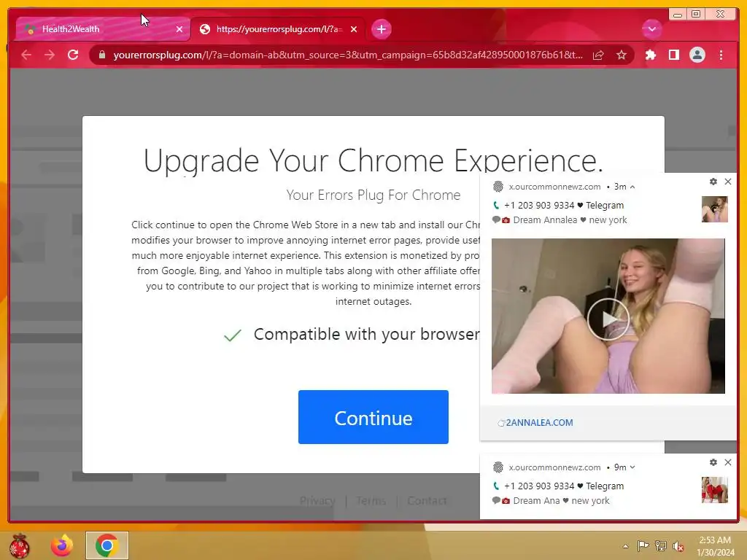Open Chrome three-dot menu
Viewport: 747px width, 560px height.
pyautogui.click(x=721, y=55)
